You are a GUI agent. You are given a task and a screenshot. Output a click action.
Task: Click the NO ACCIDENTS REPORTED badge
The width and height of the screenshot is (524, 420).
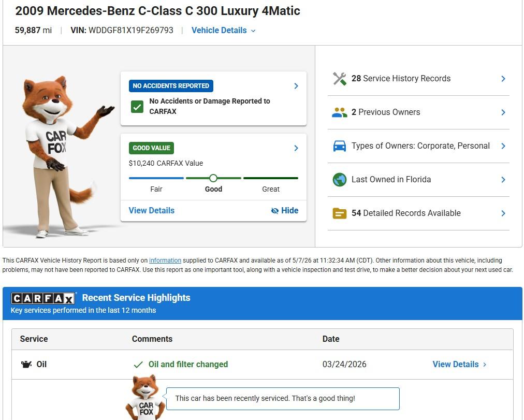(x=171, y=86)
